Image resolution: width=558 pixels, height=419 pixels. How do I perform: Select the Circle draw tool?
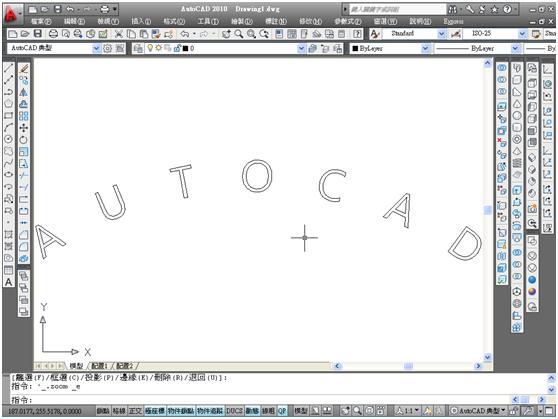click(9, 139)
